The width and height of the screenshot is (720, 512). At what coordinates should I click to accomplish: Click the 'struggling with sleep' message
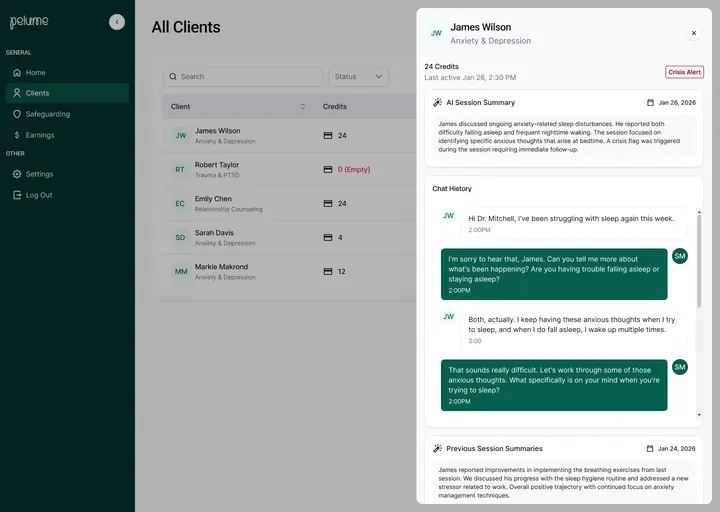coord(573,224)
